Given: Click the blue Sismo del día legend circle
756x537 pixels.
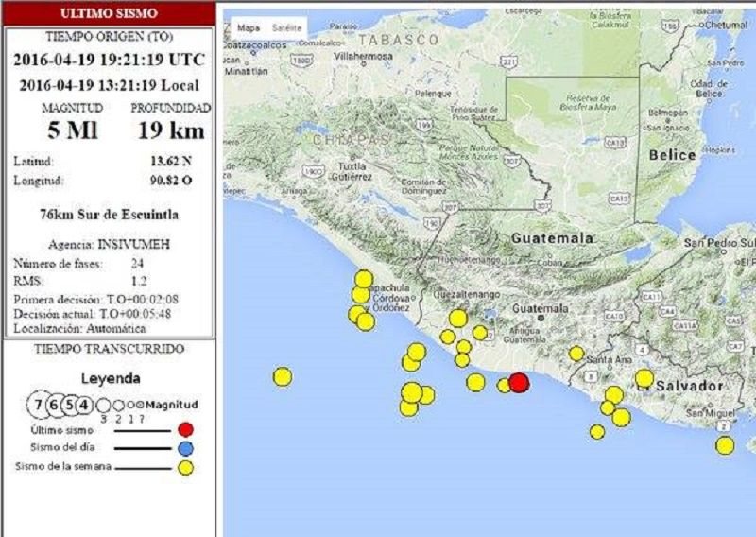Looking at the screenshot, I should pyautogui.click(x=185, y=448).
